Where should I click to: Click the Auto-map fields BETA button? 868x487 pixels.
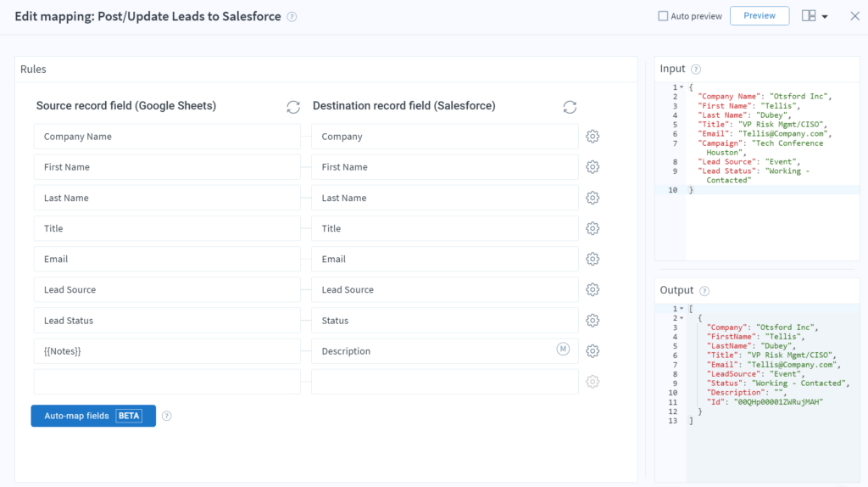(x=93, y=416)
